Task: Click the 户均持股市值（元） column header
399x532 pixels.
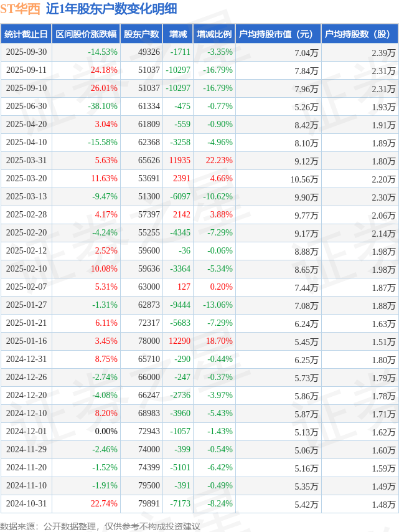Action: [x=278, y=34]
